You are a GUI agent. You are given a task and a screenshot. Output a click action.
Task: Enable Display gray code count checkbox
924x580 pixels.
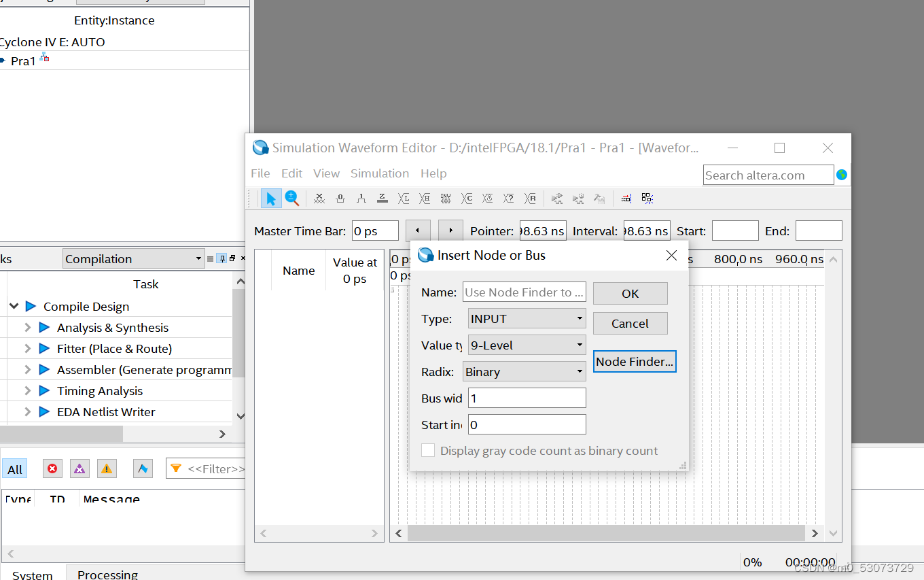click(428, 450)
